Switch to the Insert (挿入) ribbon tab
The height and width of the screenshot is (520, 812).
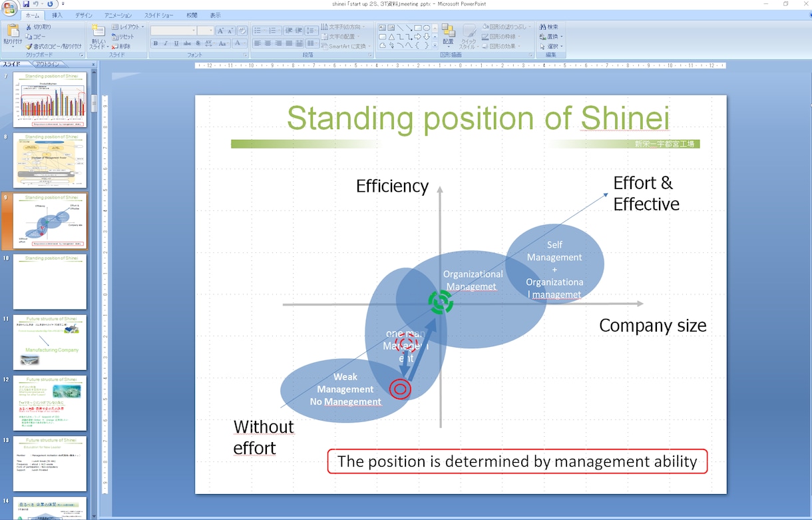pos(57,15)
